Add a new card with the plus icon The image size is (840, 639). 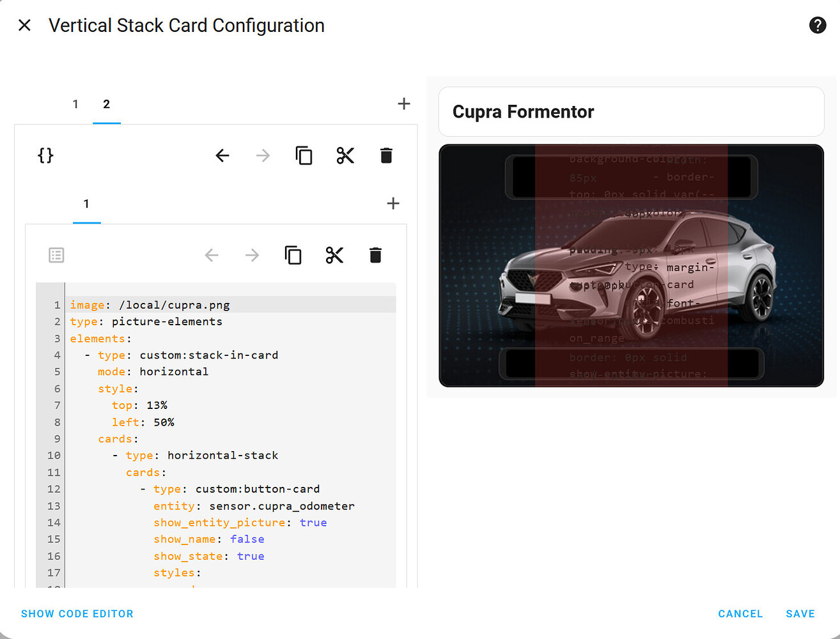[403, 103]
